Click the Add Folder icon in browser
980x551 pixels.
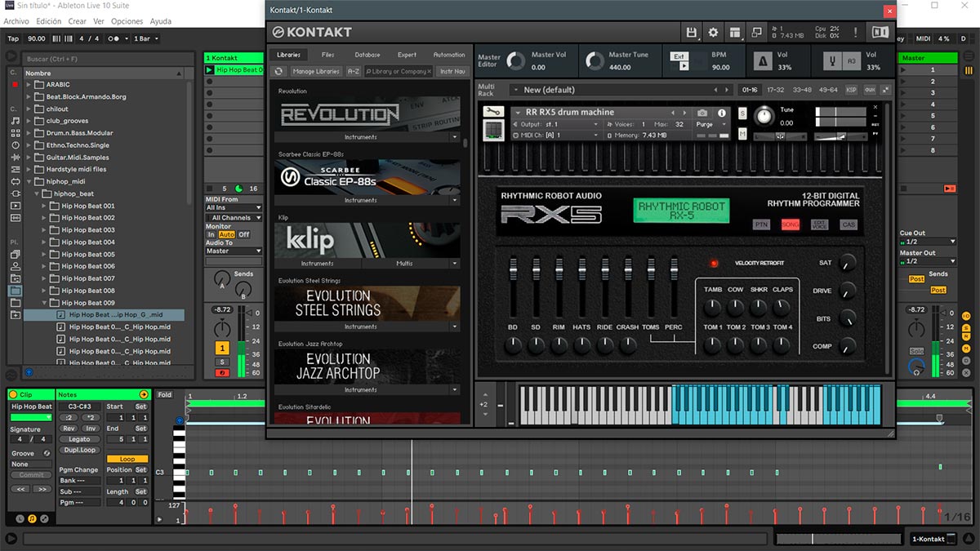click(x=16, y=314)
